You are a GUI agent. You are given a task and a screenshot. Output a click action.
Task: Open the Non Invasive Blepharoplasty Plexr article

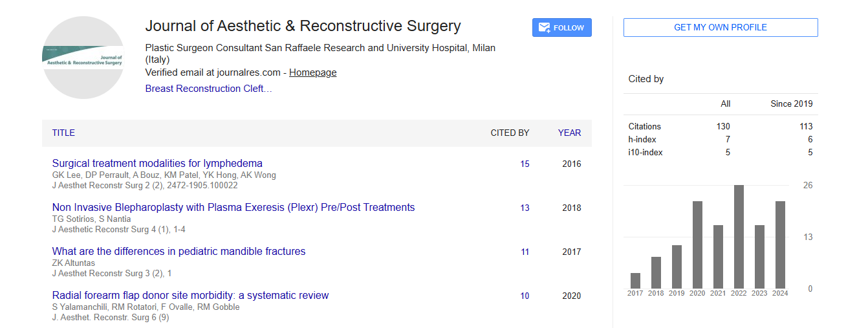pyautogui.click(x=233, y=207)
